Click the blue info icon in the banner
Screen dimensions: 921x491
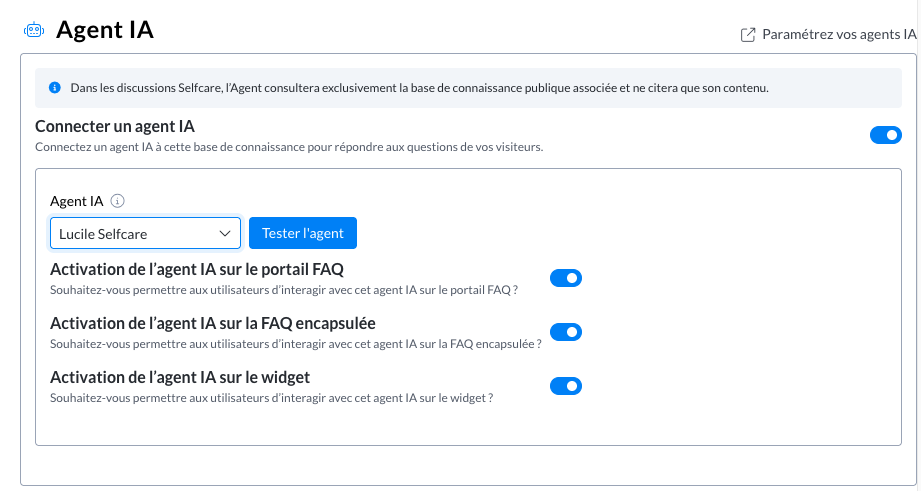click(54, 88)
